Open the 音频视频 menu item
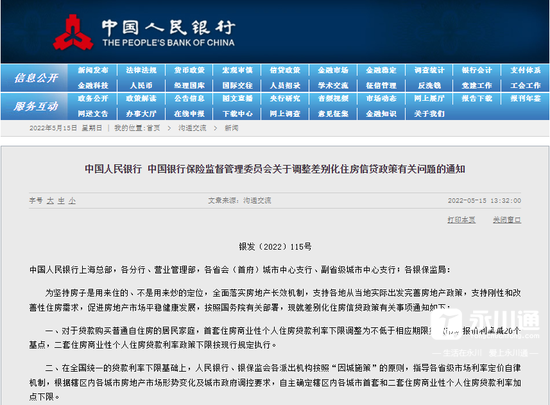This screenshot has height=405, width=550. 333,99
